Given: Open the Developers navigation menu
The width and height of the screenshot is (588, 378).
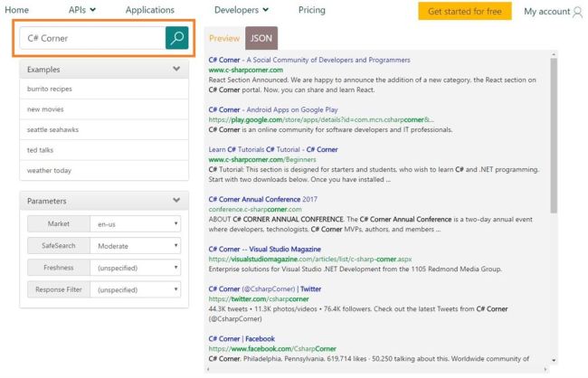Looking at the screenshot, I should (241, 10).
